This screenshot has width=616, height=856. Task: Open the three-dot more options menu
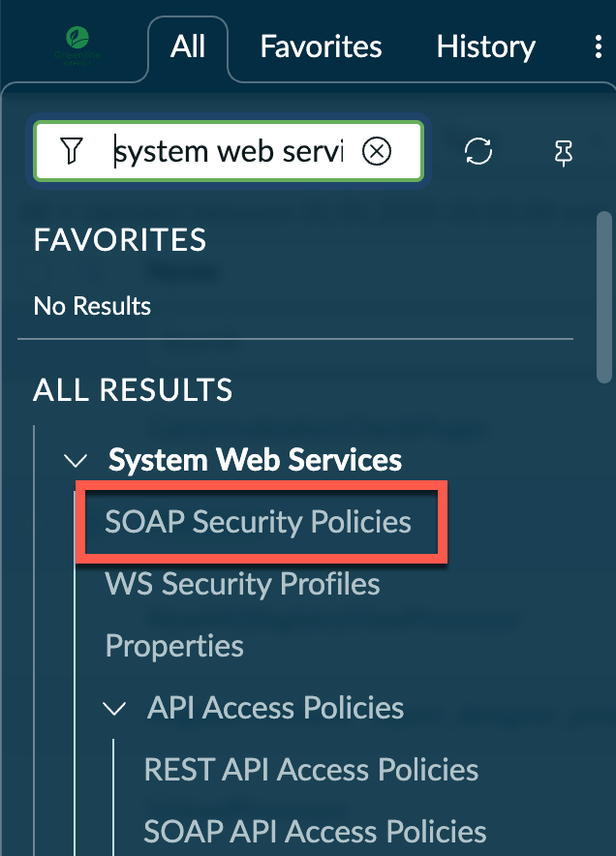(x=599, y=46)
